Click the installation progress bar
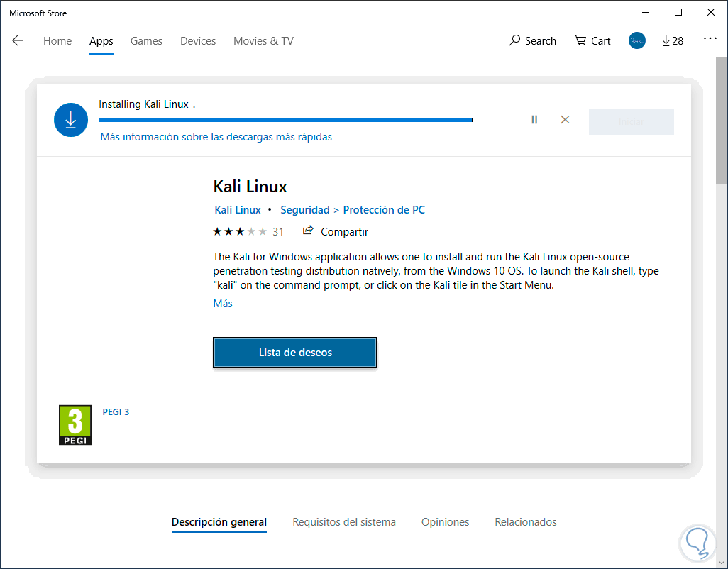 285,120
